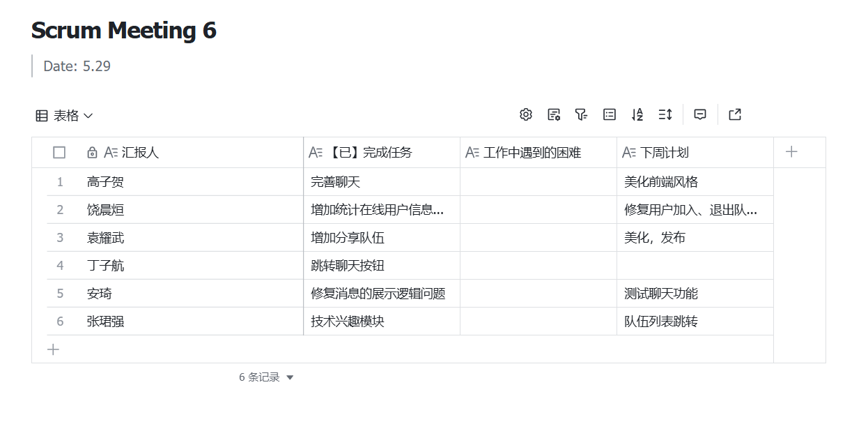Image resolution: width=868 pixels, height=431 pixels.
Task: Select the cell 修复用户加入、退出队
Action: point(695,210)
